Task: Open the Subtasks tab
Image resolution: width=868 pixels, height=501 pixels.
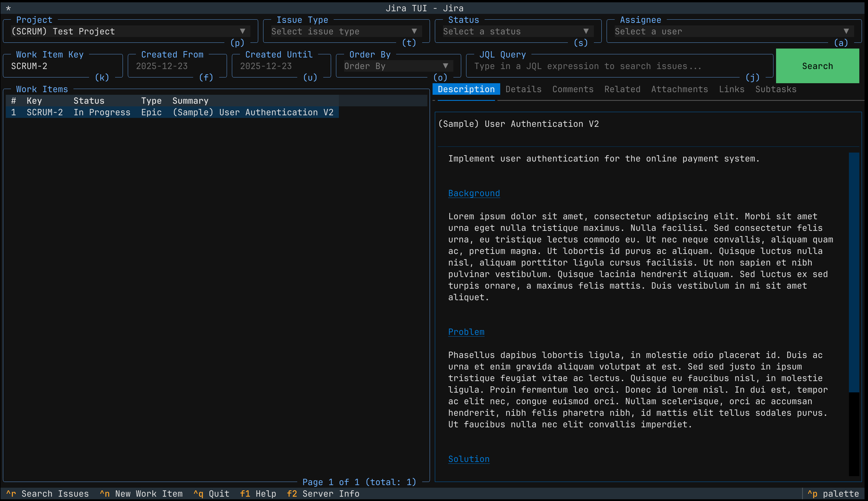Action: [x=776, y=89]
